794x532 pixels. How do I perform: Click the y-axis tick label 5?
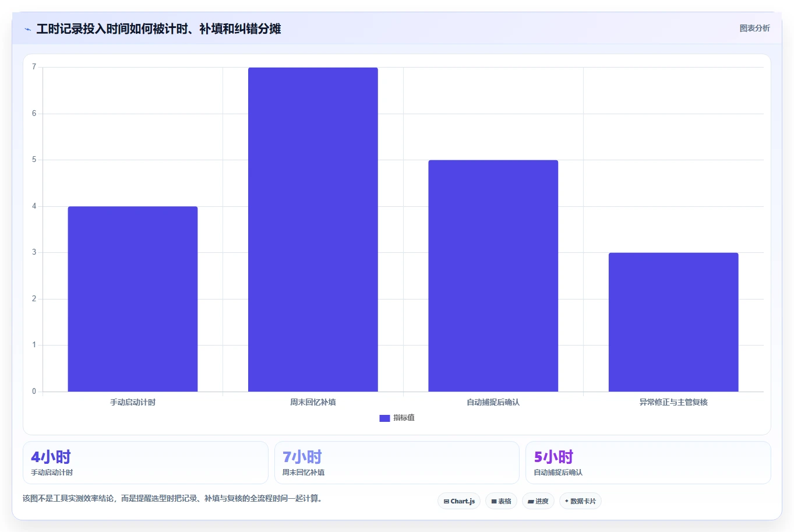[x=34, y=160]
